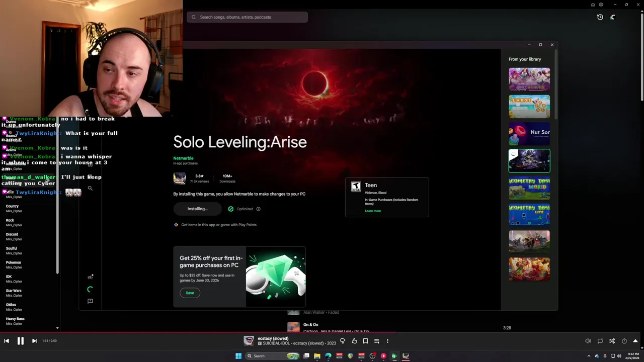Click the green Optimized check badge
Screen dimensions: 644x362
pyautogui.click(x=231, y=209)
